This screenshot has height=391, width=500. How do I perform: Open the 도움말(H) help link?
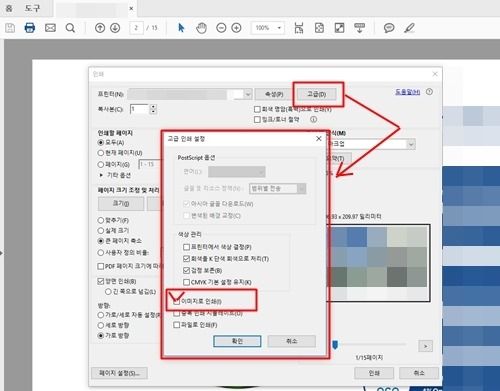[407, 92]
